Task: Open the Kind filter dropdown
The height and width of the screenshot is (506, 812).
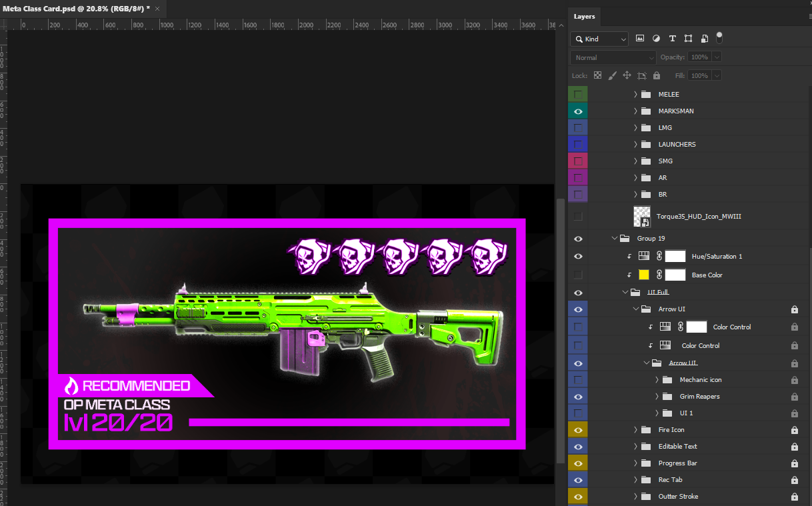Action: tap(599, 39)
